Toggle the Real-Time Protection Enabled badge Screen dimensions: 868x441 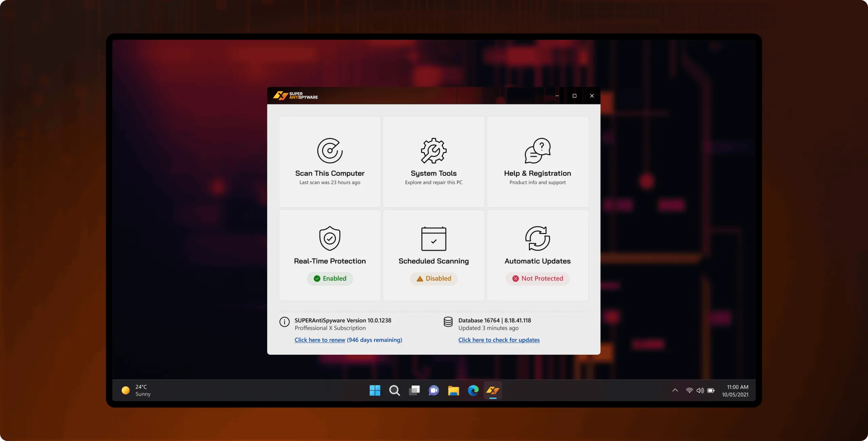330,278
